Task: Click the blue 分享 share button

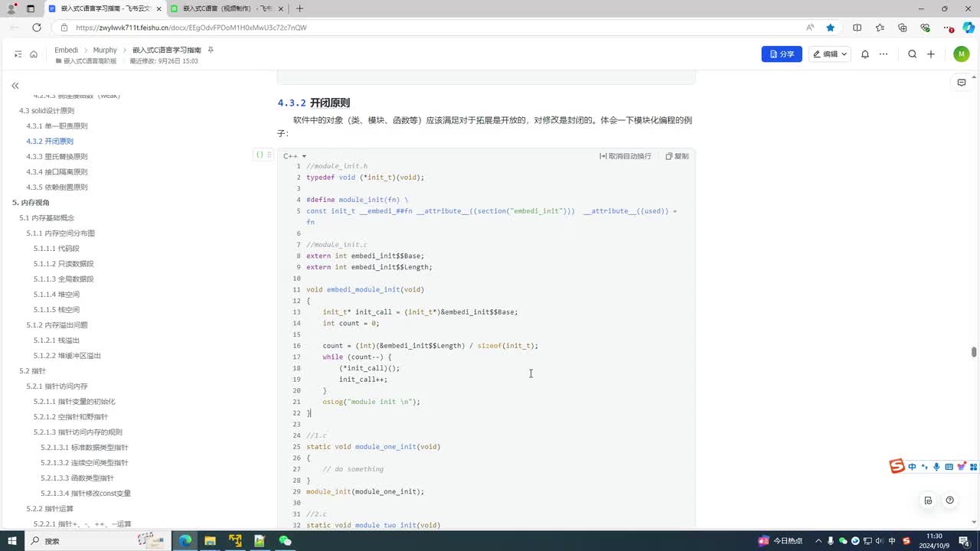Action: click(x=782, y=54)
